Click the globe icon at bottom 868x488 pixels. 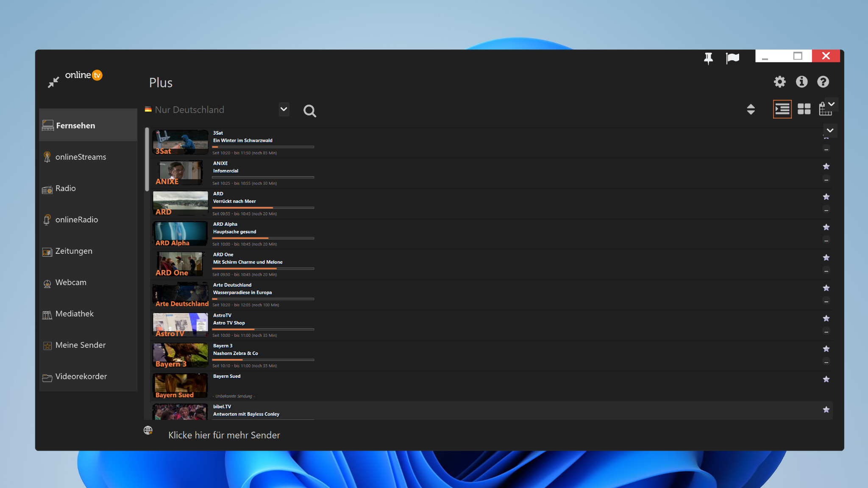pyautogui.click(x=148, y=430)
